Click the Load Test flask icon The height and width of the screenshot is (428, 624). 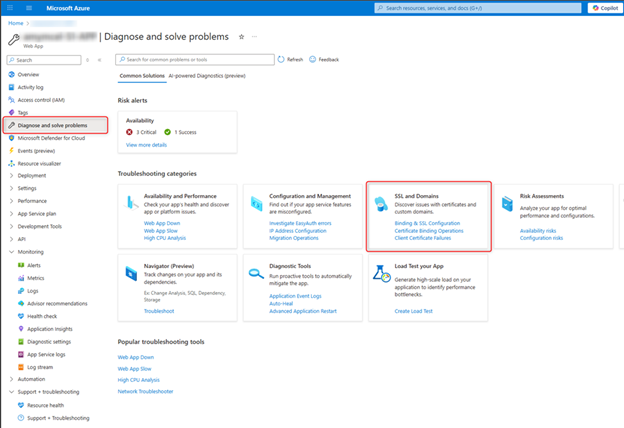tap(381, 274)
